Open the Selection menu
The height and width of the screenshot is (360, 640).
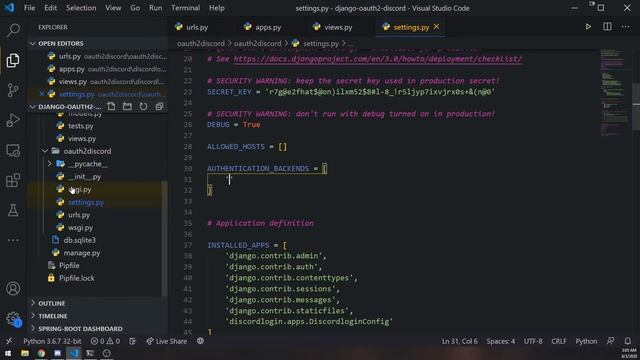click(81, 8)
